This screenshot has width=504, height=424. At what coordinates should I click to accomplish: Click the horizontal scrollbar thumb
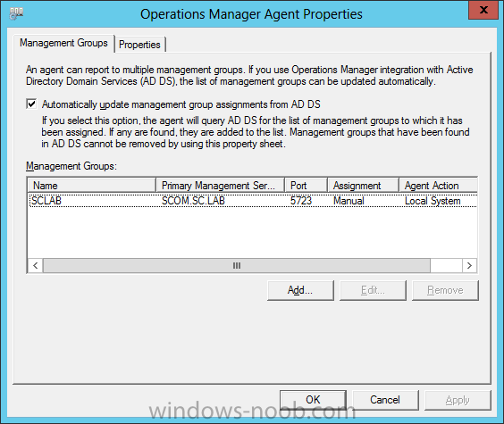pos(237,266)
